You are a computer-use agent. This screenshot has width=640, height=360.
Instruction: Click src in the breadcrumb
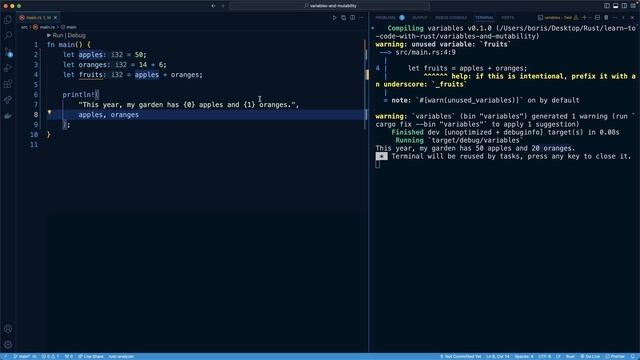click(24, 27)
